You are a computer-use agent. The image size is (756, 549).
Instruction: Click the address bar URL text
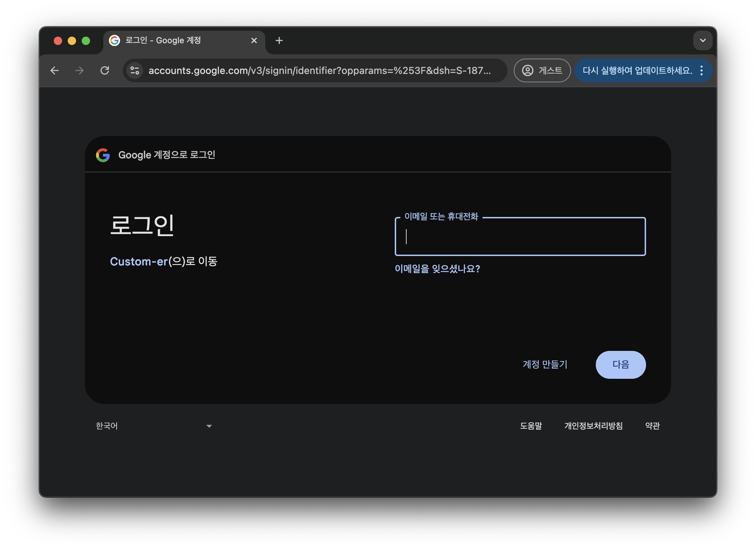pyautogui.click(x=319, y=71)
